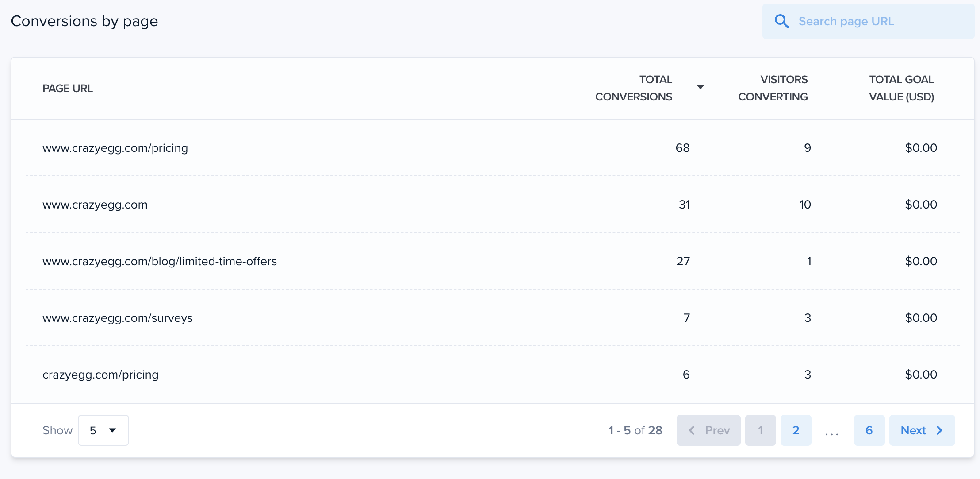
Task: Open www.crazyegg.com/pricing page row
Action: [x=115, y=148]
